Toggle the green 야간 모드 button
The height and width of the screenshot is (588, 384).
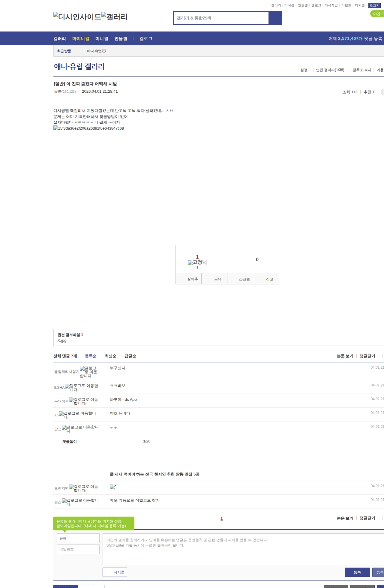click(378, 14)
